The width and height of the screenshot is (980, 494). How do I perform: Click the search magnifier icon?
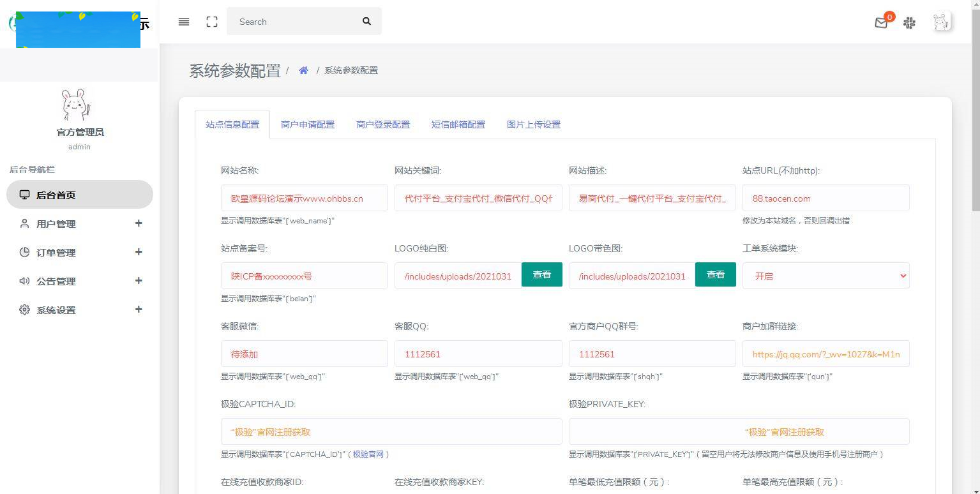tap(366, 21)
